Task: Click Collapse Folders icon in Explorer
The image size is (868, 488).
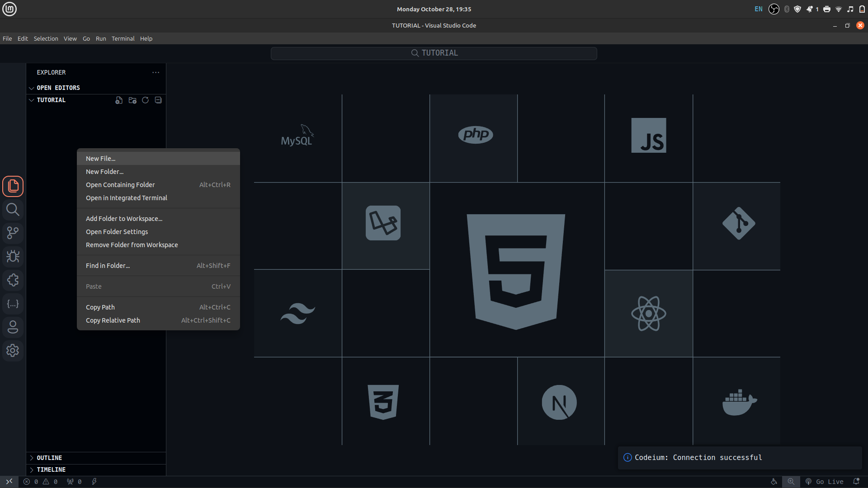Action: 158,100
